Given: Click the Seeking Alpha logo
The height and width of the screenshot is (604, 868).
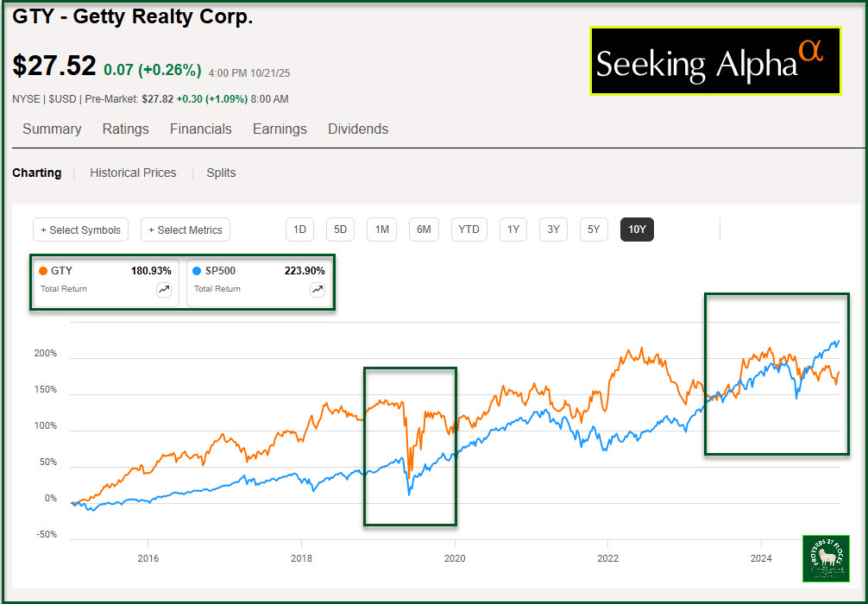Looking at the screenshot, I should pos(715,60).
